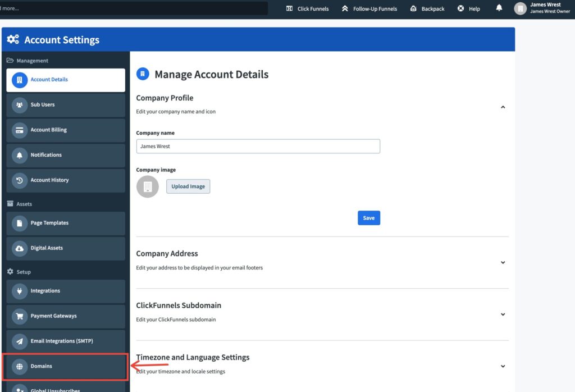Viewport: 575px width, 392px height.
Task: Click the Backpack icon in top bar
Action: [413, 8]
